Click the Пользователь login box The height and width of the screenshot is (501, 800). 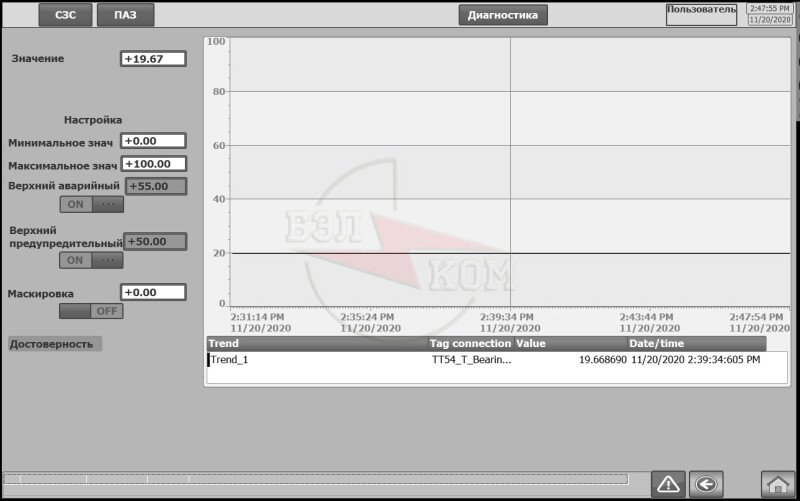click(x=702, y=15)
